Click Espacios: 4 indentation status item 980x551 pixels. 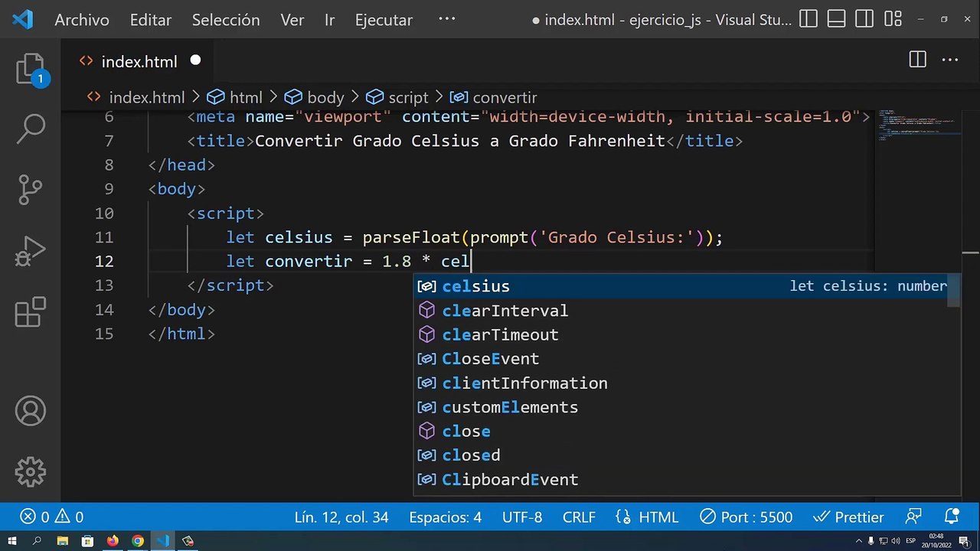coord(446,517)
